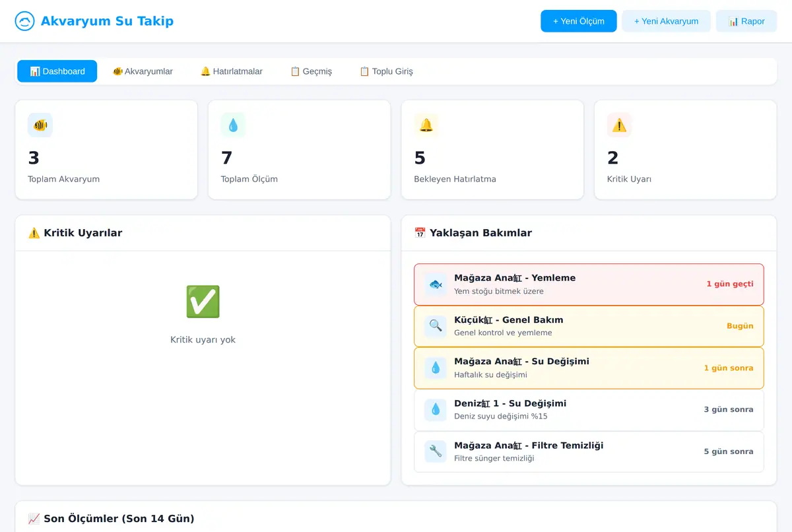Click the bell icon above Bekleyen Hatırlatma
Viewport: 792px width, 532px height.
[x=426, y=125]
